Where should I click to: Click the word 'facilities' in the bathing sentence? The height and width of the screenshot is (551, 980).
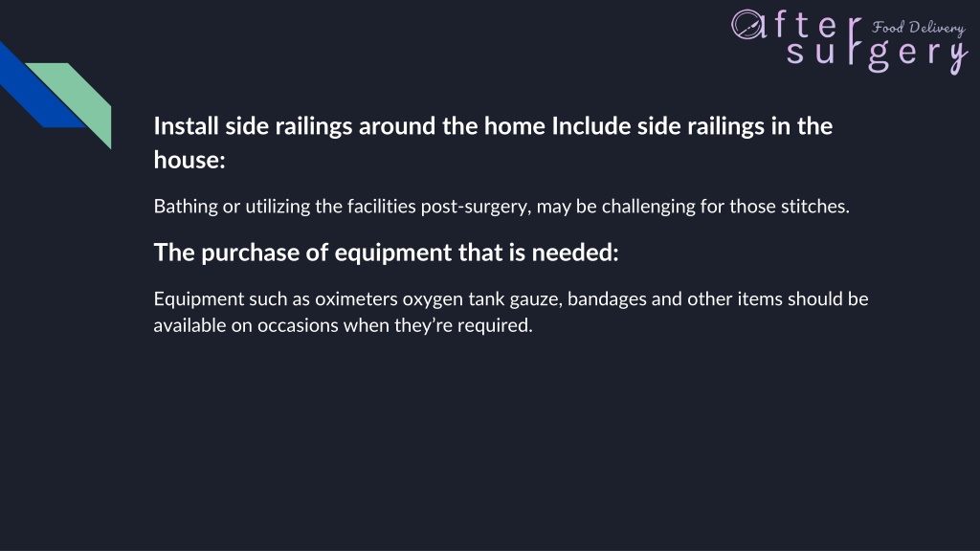pos(381,207)
